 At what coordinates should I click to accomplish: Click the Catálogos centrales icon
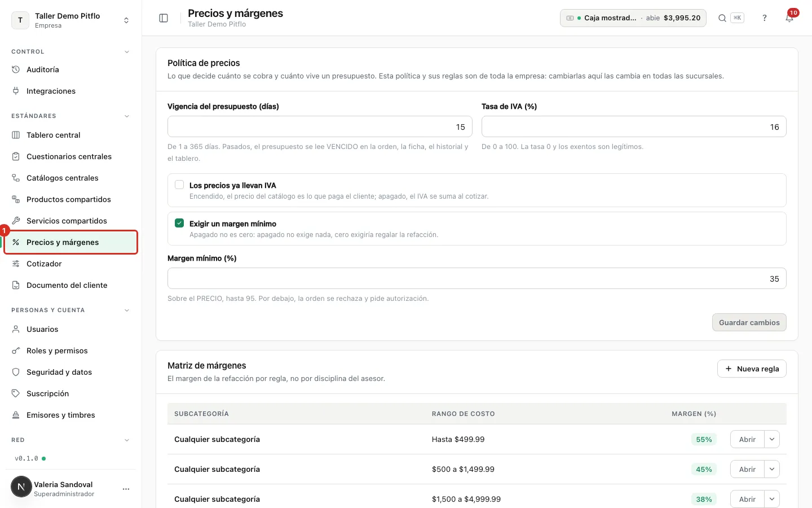coord(16,178)
